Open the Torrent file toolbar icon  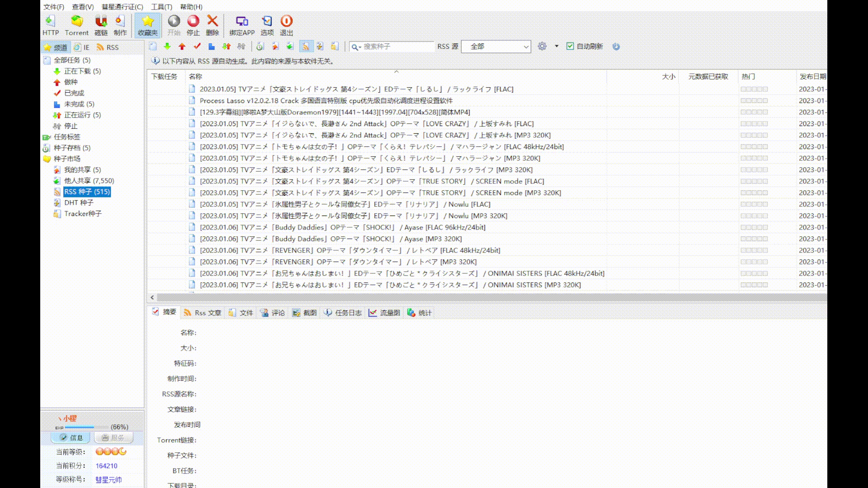point(76,25)
